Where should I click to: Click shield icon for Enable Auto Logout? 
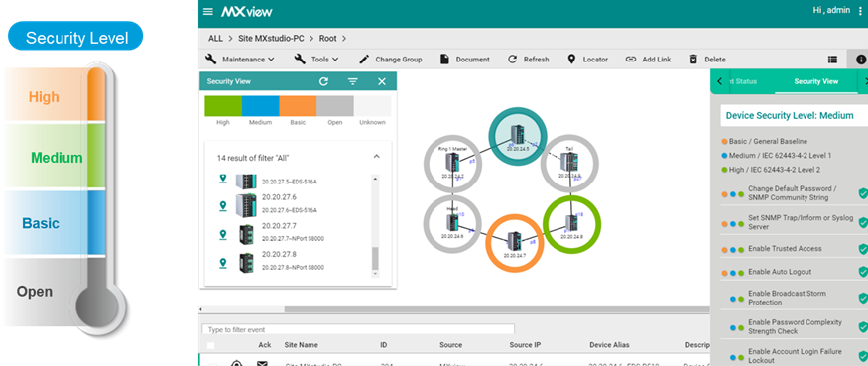click(862, 272)
